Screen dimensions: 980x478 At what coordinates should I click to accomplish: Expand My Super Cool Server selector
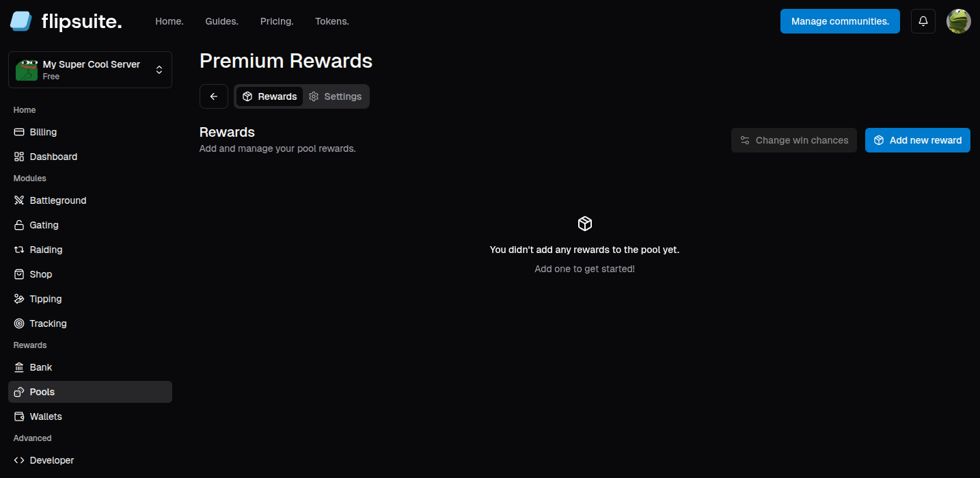tap(90, 70)
